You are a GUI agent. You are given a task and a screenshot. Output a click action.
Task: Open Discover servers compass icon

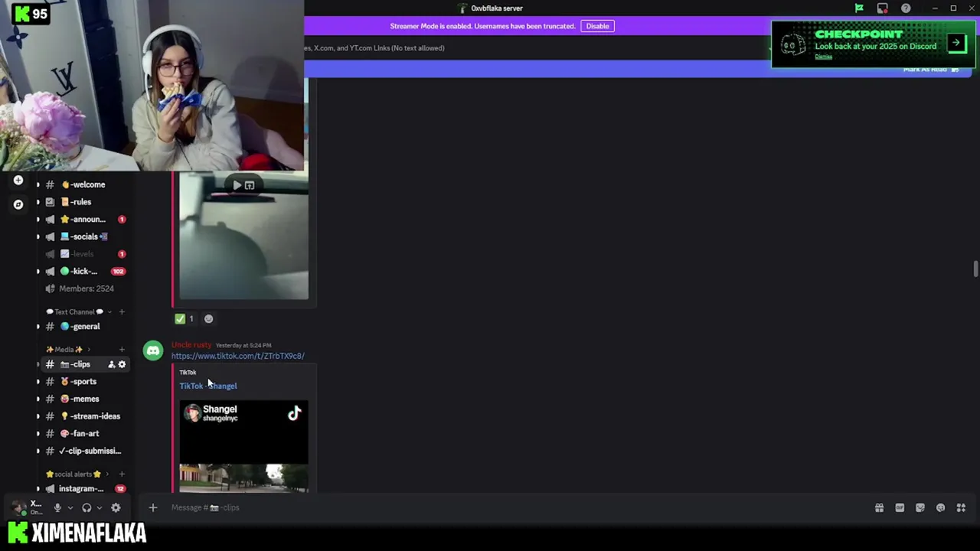[18, 204]
